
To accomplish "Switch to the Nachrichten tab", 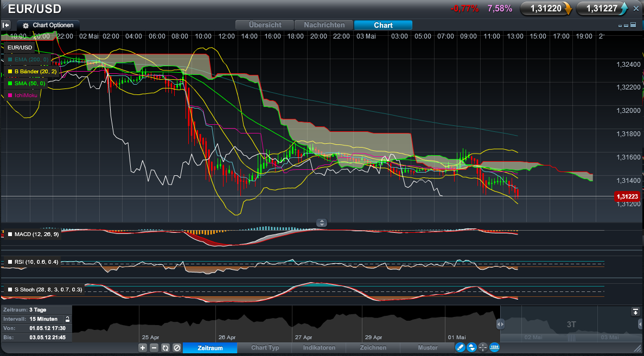I will pyautogui.click(x=324, y=25).
